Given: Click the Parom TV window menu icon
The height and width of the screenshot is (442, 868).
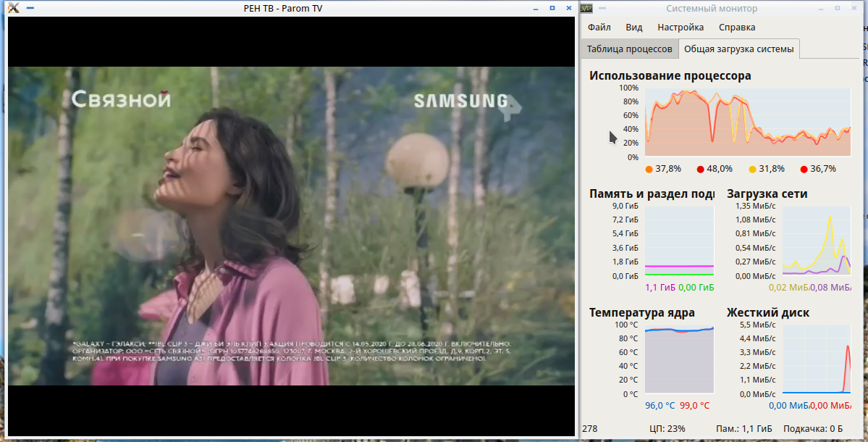Looking at the screenshot, I should 12,8.
